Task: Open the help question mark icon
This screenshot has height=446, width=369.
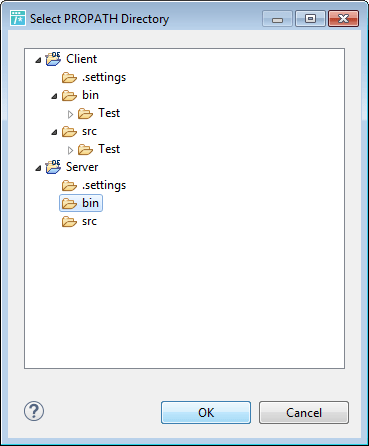Action: 34,411
